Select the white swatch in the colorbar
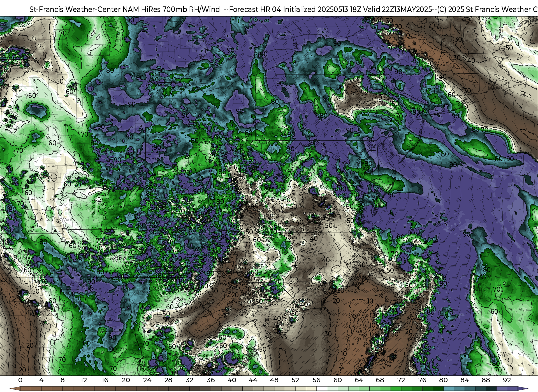 pos(322,389)
